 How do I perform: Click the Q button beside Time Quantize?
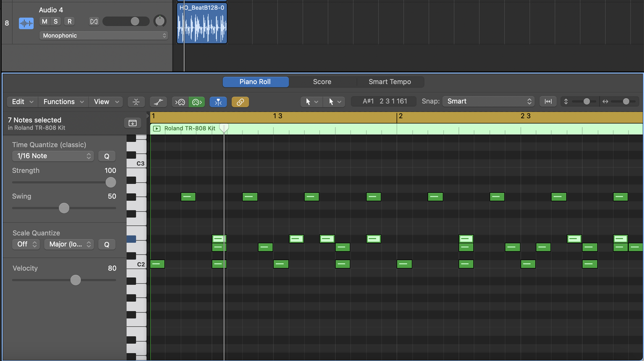pos(106,156)
